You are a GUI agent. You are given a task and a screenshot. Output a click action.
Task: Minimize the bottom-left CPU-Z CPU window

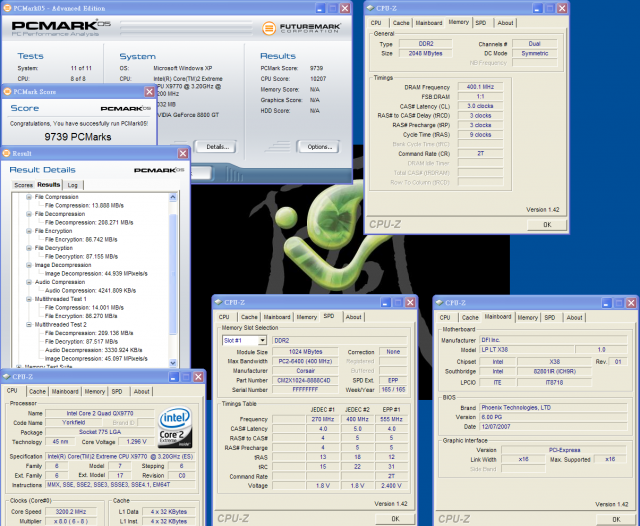click(x=173, y=377)
